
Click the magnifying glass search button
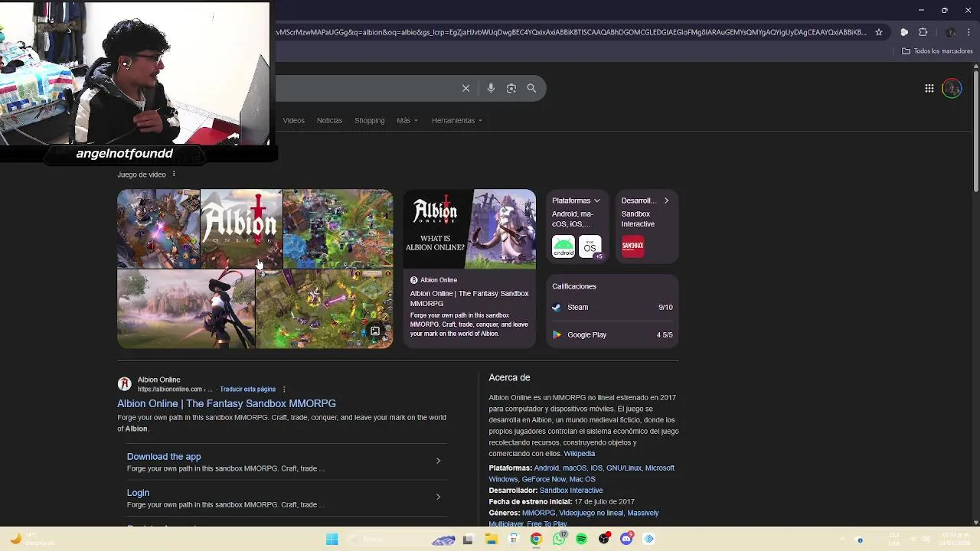[x=531, y=88]
